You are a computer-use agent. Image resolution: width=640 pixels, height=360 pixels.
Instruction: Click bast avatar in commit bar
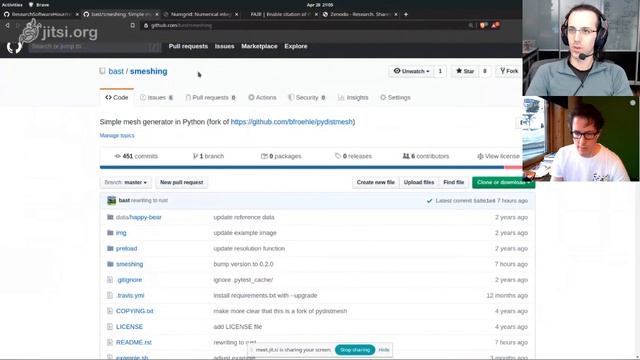[111, 200]
